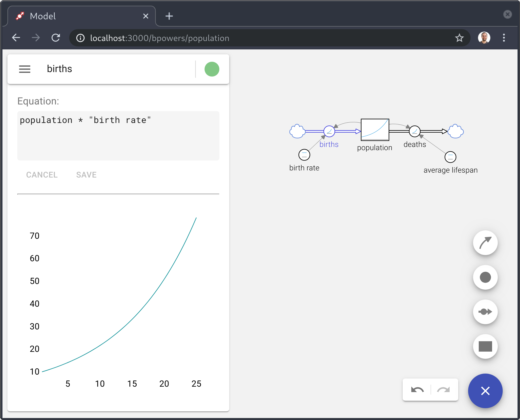The image size is (520, 420).
Task: Click into the equation text field
Action: [118, 136]
